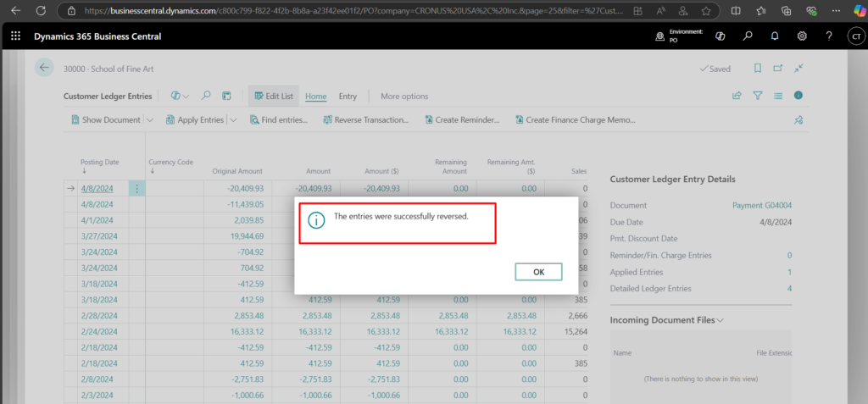Open More options menu
Viewport: 868px width, 404px height.
point(404,97)
